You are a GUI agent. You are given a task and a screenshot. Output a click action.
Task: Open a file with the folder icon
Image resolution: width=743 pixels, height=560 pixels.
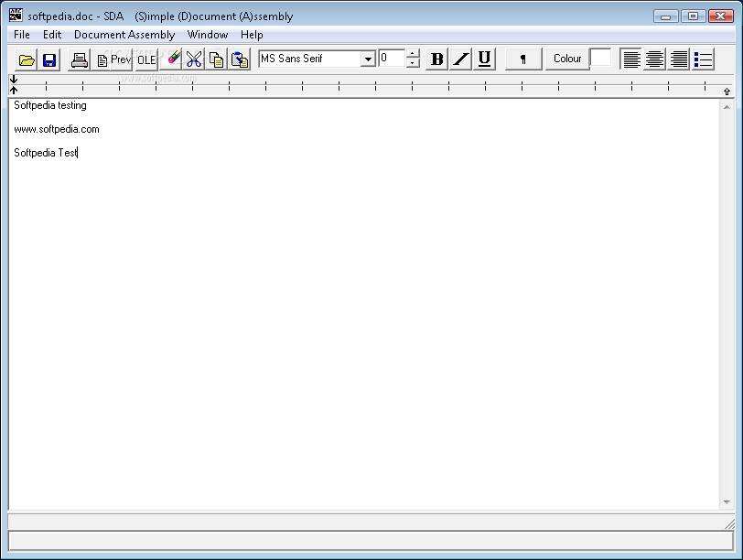[27, 60]
